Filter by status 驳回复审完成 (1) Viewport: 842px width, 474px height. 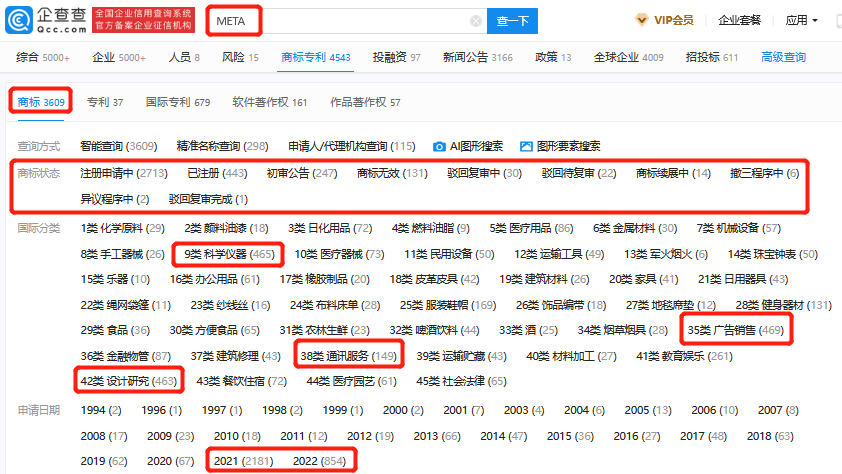208,199
